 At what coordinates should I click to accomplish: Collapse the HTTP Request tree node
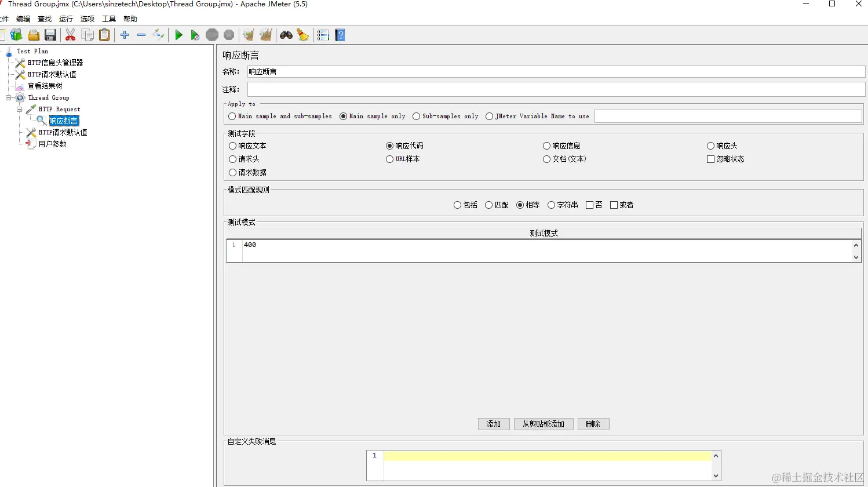(x=20, y=110)
